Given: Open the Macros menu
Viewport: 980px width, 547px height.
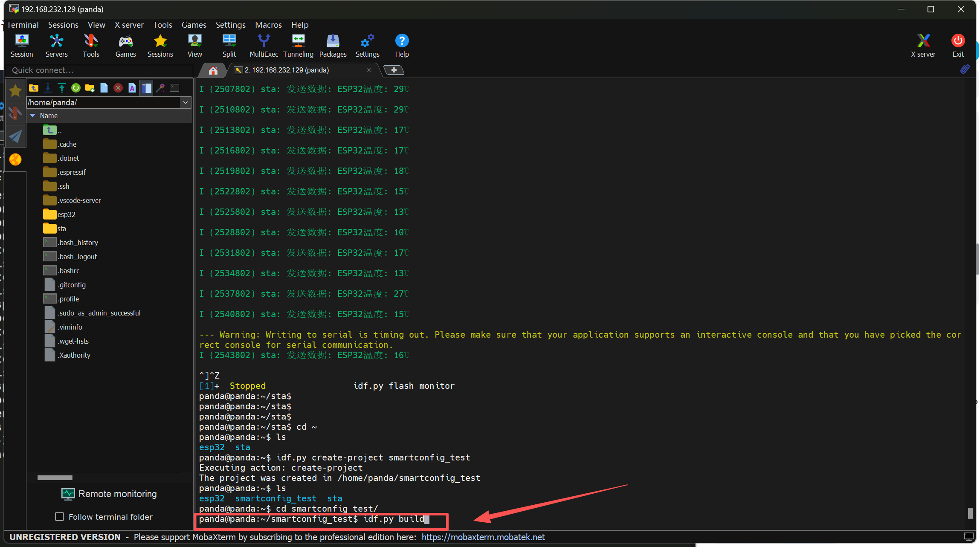Looking at the screenshot, I should [x=268, y=25].
